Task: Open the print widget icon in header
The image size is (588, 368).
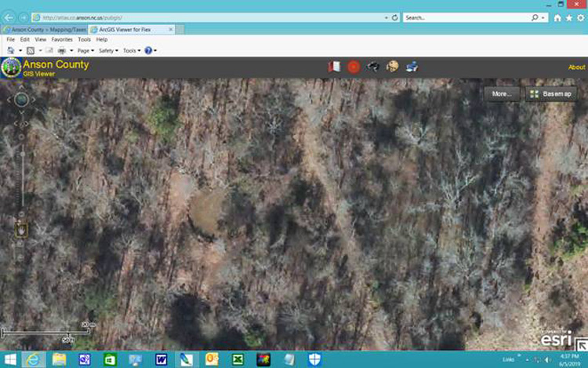Action: pos(412,67)
